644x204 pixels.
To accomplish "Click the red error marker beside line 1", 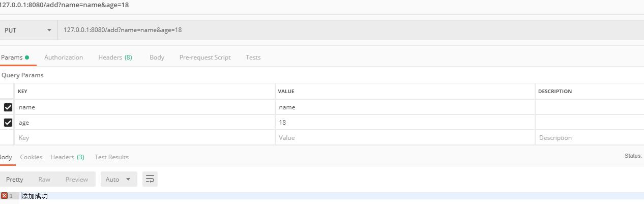I will click(x=4, y=196).
